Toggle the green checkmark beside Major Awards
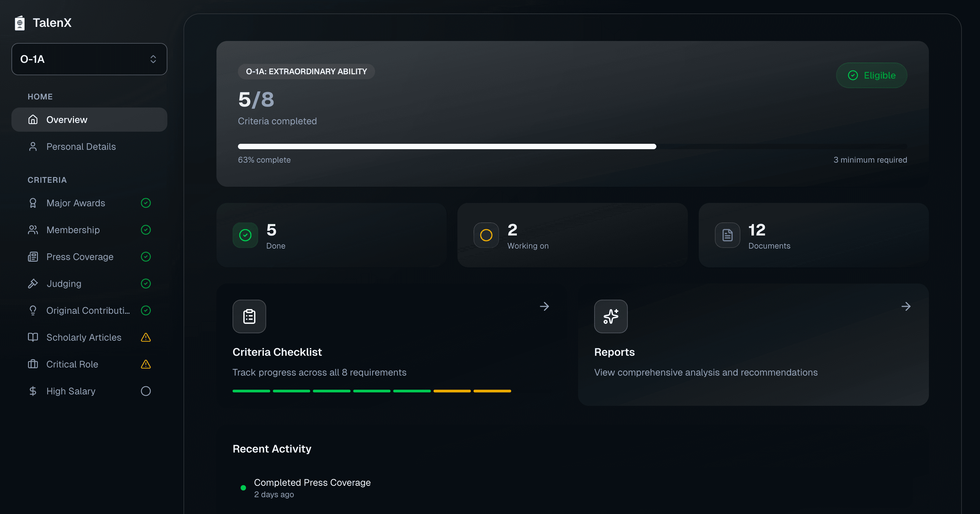The width and height of the screenshot is (980, 514). pyautogui.click(x=146, y=203)
